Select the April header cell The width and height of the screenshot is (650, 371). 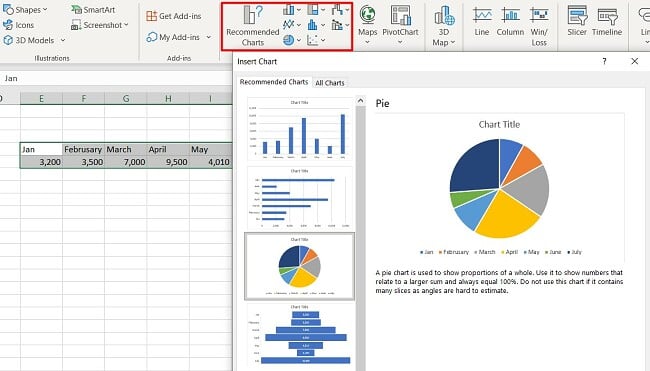pyautogui.click(x=168, y=149)
